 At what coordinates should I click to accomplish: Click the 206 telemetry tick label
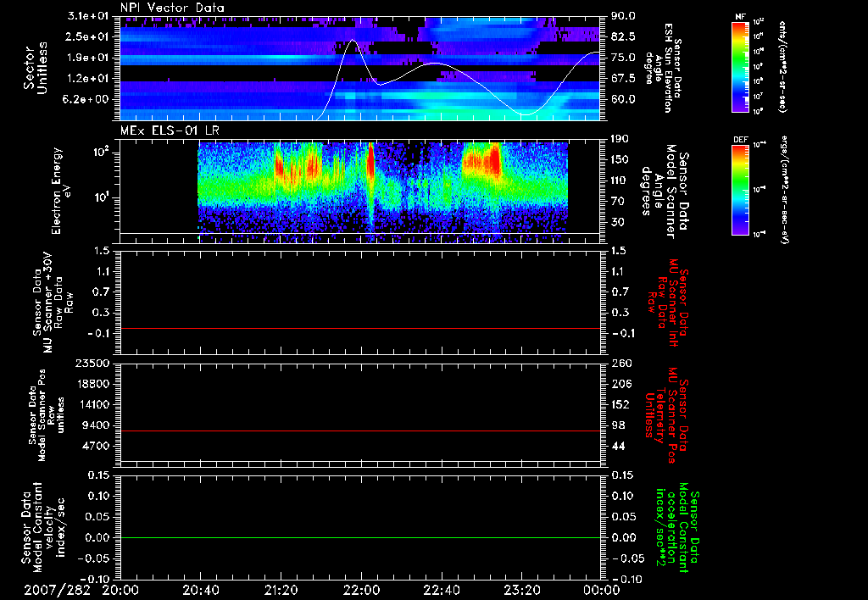pyautogui.click(x=620, y=384)
